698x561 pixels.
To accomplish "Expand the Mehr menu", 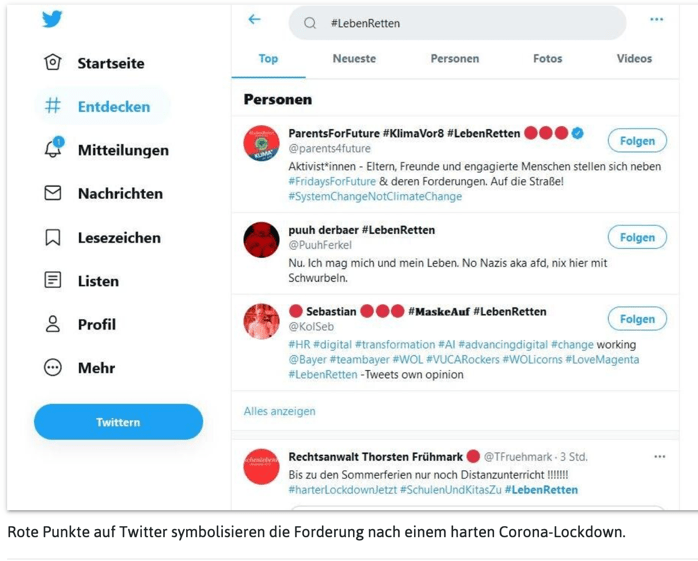I will click(x=53, y=368).
